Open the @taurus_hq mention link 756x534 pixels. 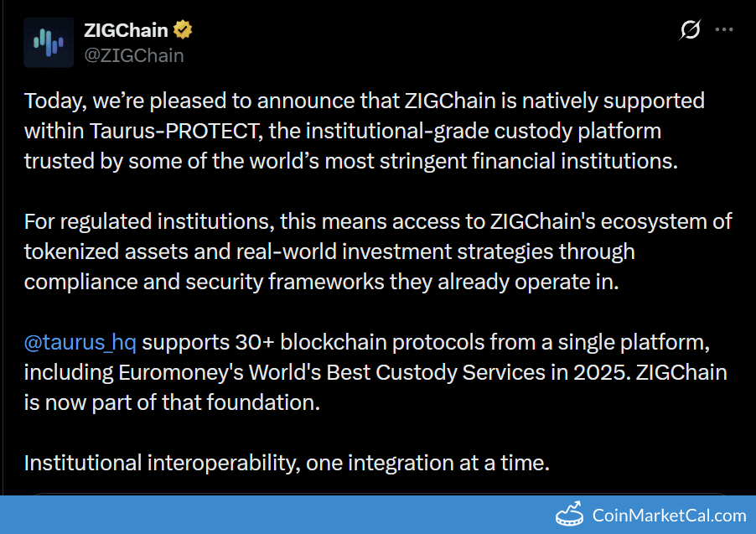click(x=80, y=343)
